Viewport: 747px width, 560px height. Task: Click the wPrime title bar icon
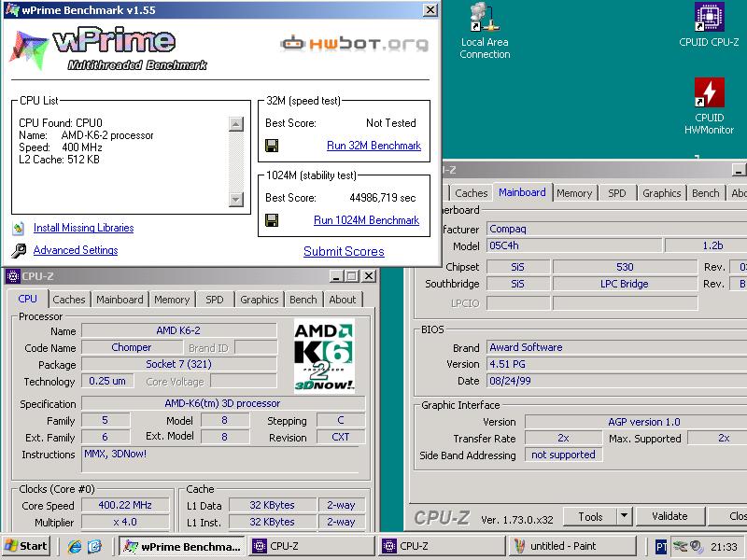click(12, 9)
